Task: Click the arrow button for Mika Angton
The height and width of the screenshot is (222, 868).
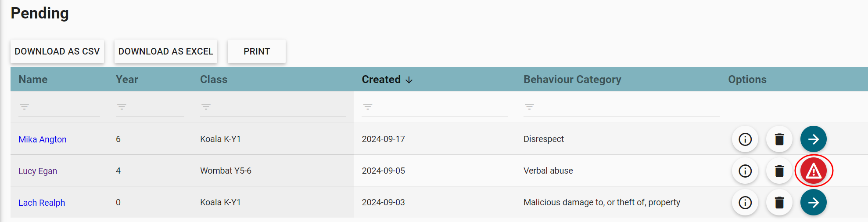Action: pyautogui.click(x=813, y=139)
